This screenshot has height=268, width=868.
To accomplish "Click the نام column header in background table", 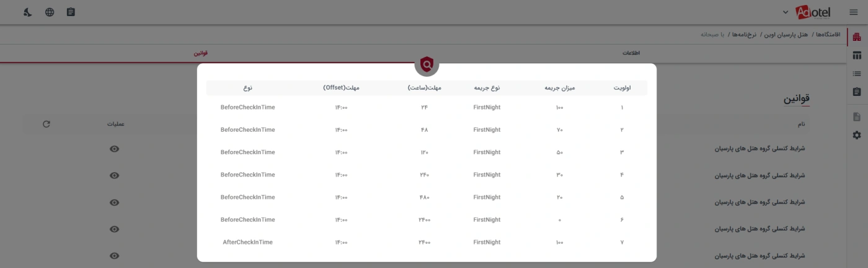I will (x=801, y=124).
